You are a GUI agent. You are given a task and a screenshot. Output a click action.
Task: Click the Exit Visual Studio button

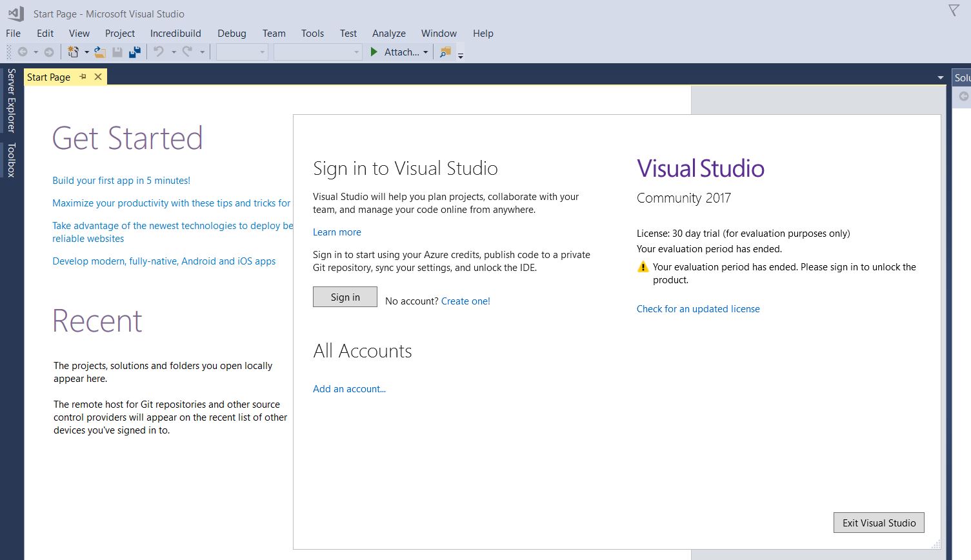pos(879,523)
